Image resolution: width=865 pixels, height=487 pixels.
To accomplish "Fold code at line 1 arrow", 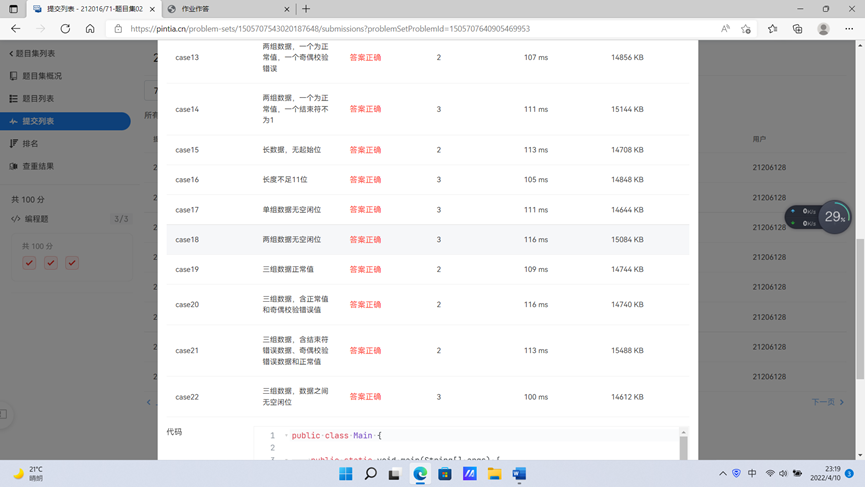I will (286, 436).
